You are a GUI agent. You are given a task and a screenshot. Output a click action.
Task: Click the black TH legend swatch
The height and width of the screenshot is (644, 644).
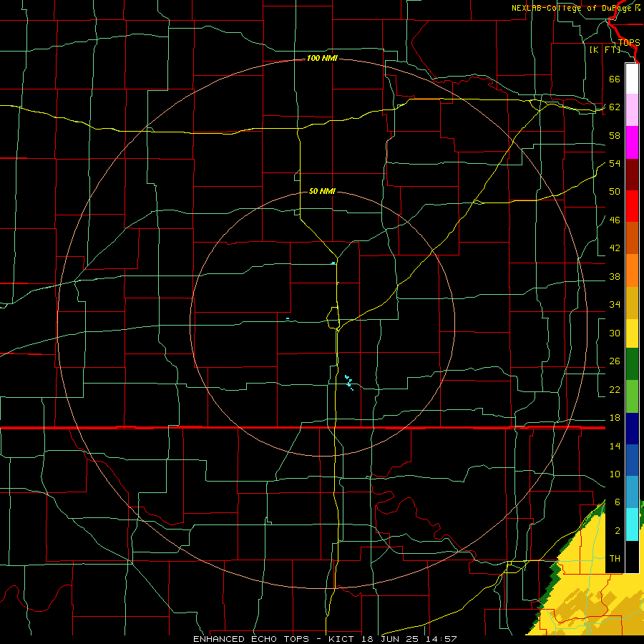click(x=632, y=557)
